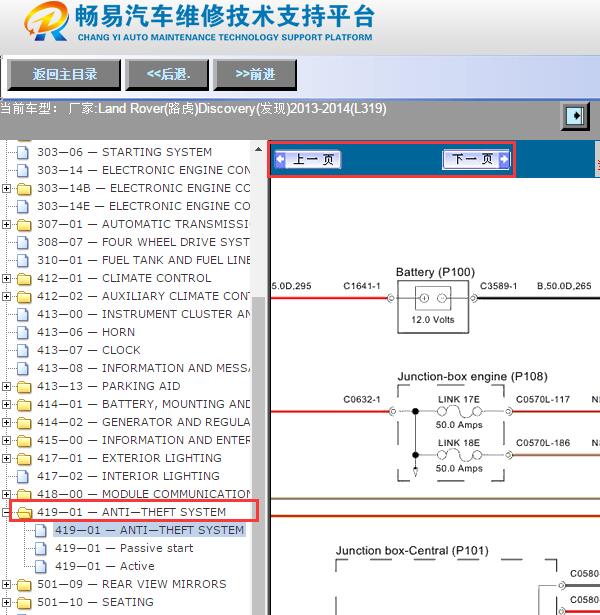Click connector label C0632-1
Screen dimensions: 600x615
coord(362,400)
